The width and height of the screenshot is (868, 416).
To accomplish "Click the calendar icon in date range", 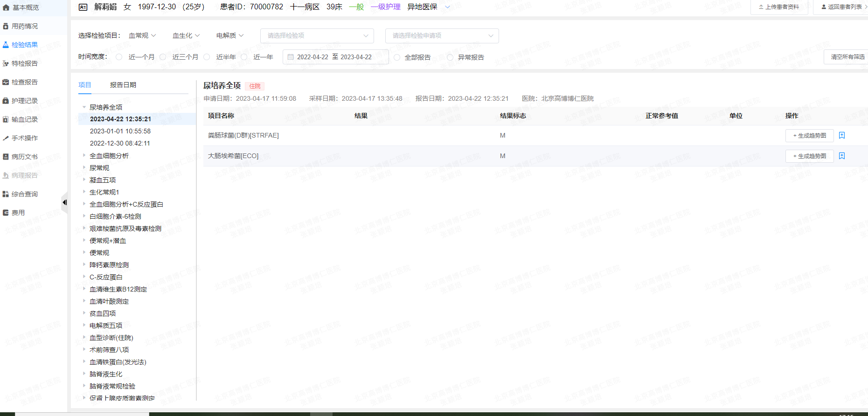I will (291, 57).
